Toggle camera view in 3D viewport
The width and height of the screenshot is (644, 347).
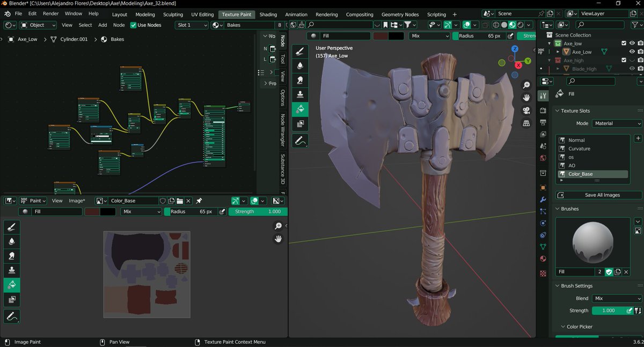tap(526, 110)
